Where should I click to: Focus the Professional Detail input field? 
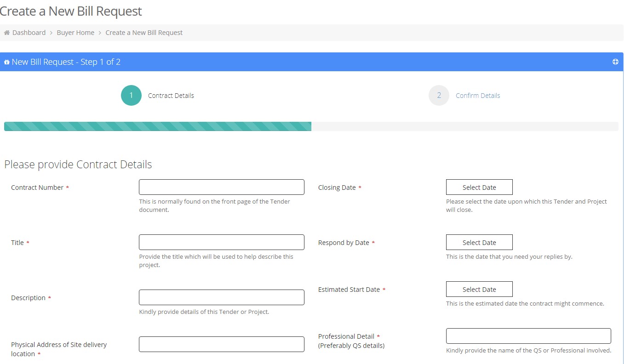[528, 336]
